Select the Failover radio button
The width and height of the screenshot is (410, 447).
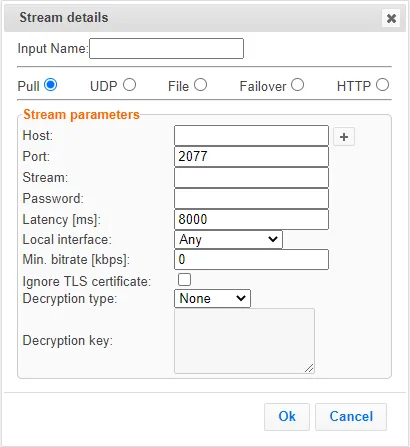[297, 85]
